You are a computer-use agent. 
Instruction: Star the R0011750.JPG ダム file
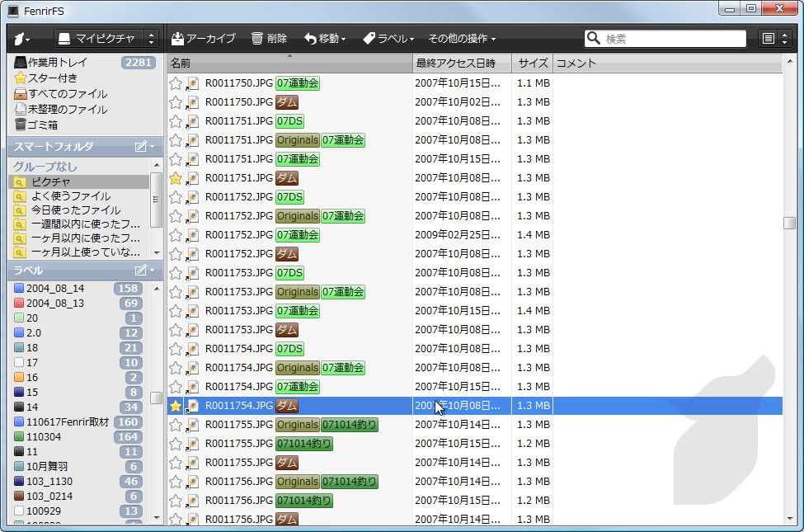pos(176,101)
